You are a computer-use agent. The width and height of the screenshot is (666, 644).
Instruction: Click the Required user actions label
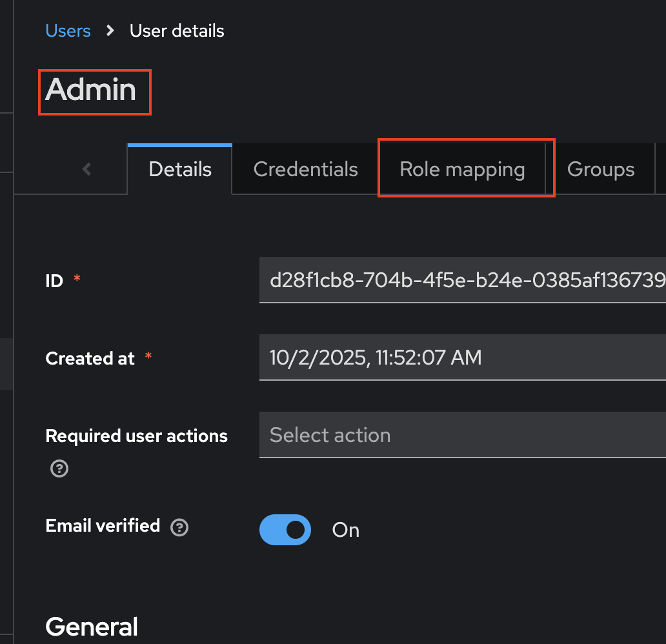coord(136,436)
